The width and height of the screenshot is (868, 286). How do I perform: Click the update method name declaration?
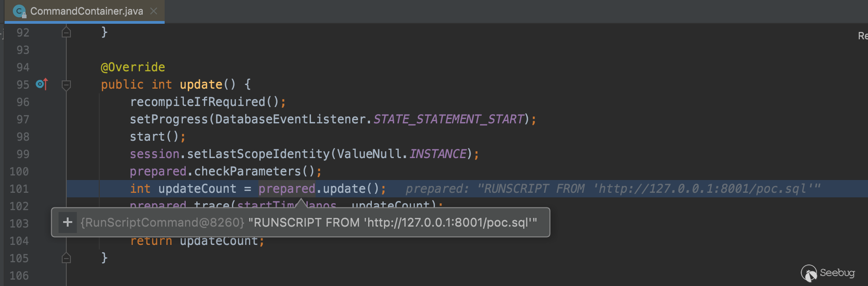[x=201, y=85]
